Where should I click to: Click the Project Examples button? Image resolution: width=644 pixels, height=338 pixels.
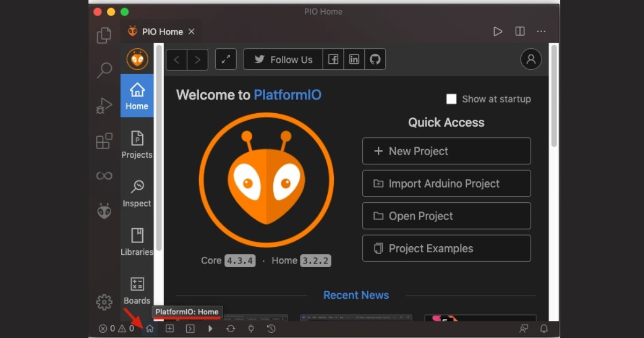(447, 248)
